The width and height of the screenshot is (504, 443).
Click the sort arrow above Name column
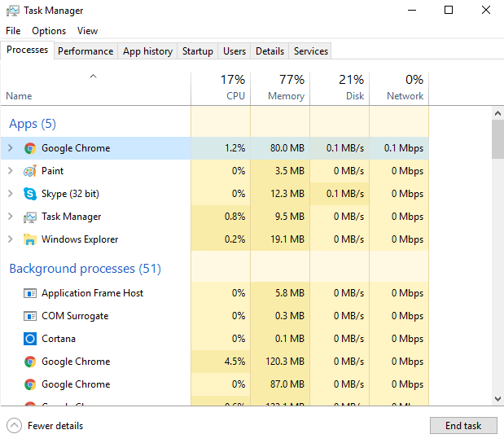click(x=93, y=77)
